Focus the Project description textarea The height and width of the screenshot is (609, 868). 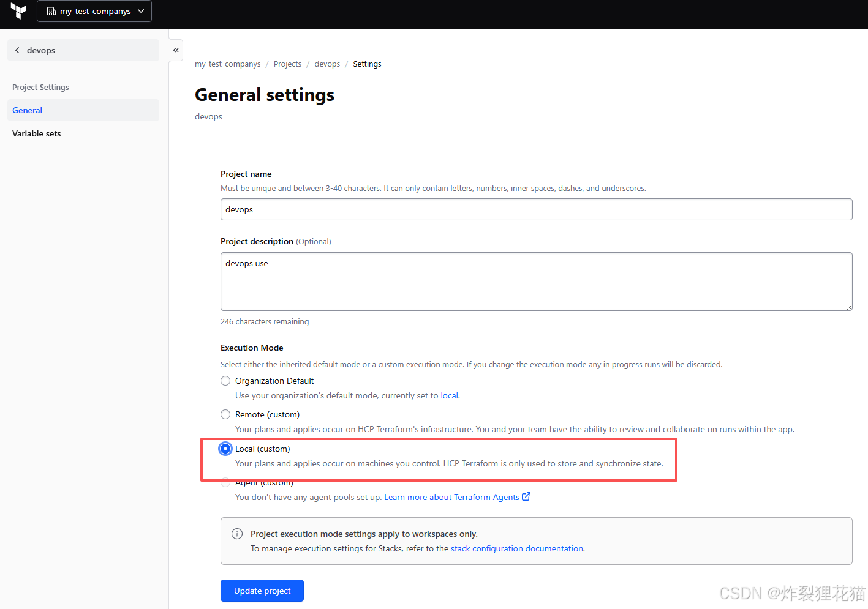(x=536, y=282)
